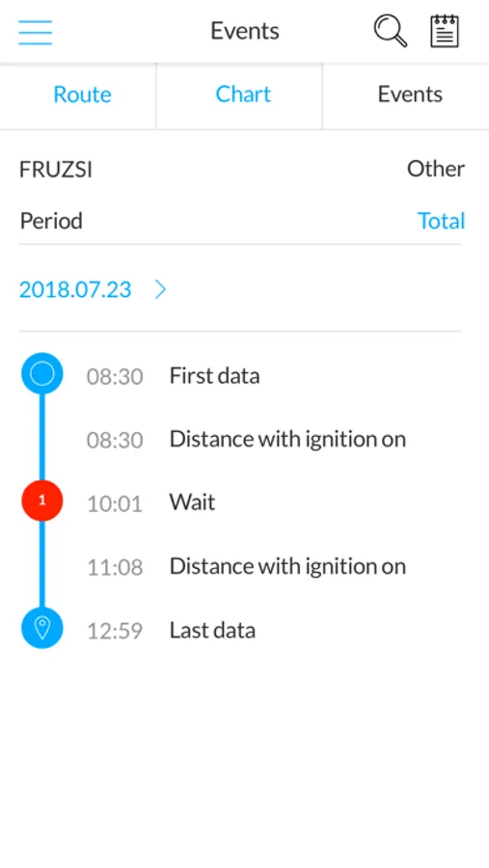Viewport: 489px width, 868px height.
Task: Tap the blue First data circle marker
Action: coord(42,373)
